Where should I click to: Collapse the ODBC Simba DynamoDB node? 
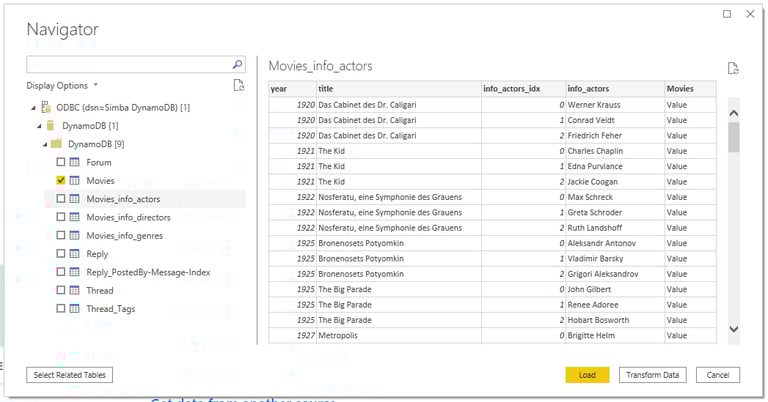pos(33,107)
